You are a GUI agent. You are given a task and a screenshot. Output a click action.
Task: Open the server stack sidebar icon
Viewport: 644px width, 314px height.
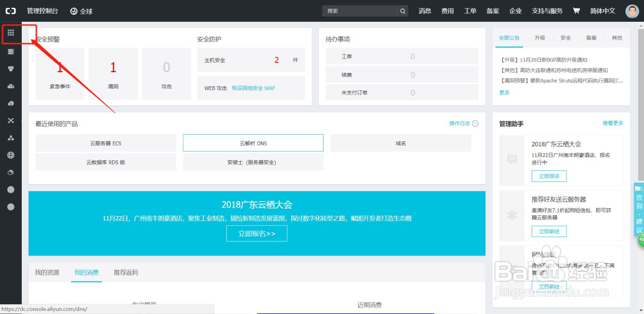[x=11, y=52]
